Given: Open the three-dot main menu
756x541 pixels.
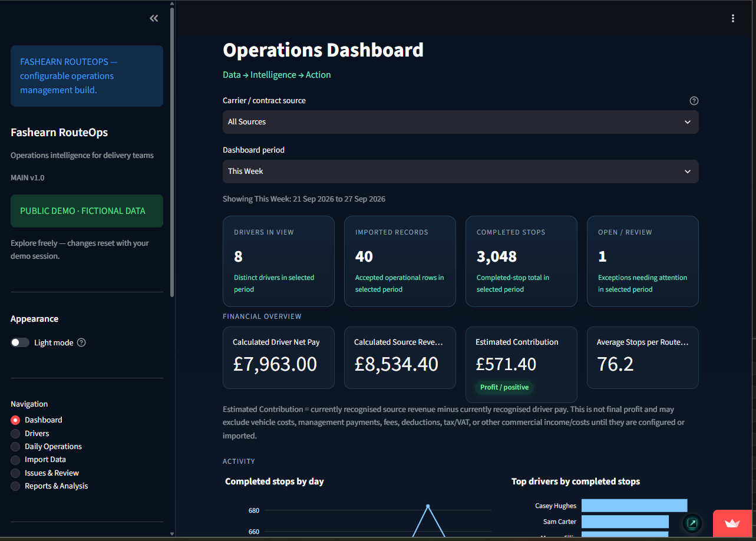Looking at the screenshot, I should pos(733,18).
